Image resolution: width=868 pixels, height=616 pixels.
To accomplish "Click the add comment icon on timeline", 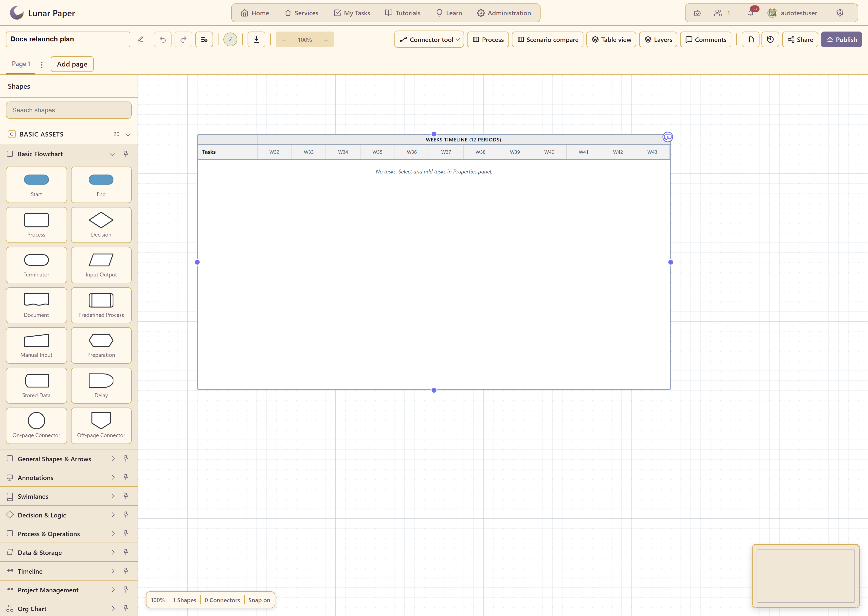I will click(668, 137).
